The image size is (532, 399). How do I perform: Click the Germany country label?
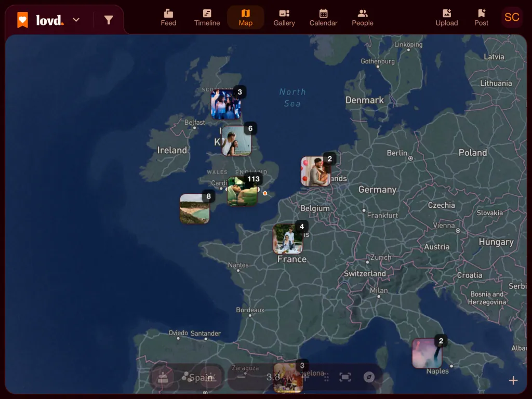coord(377,189)
